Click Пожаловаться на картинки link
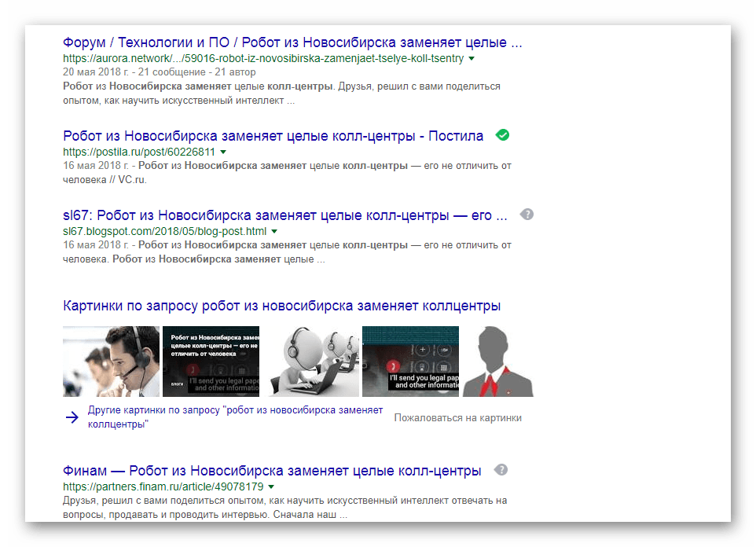This screenshot has width=756, height=547. tap(458, 418)
